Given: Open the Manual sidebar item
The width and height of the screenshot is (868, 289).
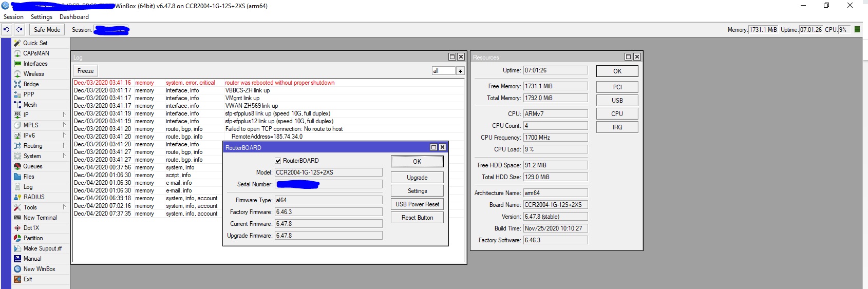Looking at the screenshot, I should coord(32,259).
